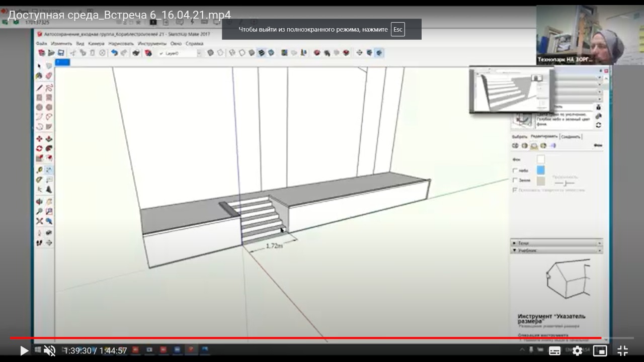Viewport: 644px width, 362px height.
Task: Select the Scale tool
Action: point(39,158)
